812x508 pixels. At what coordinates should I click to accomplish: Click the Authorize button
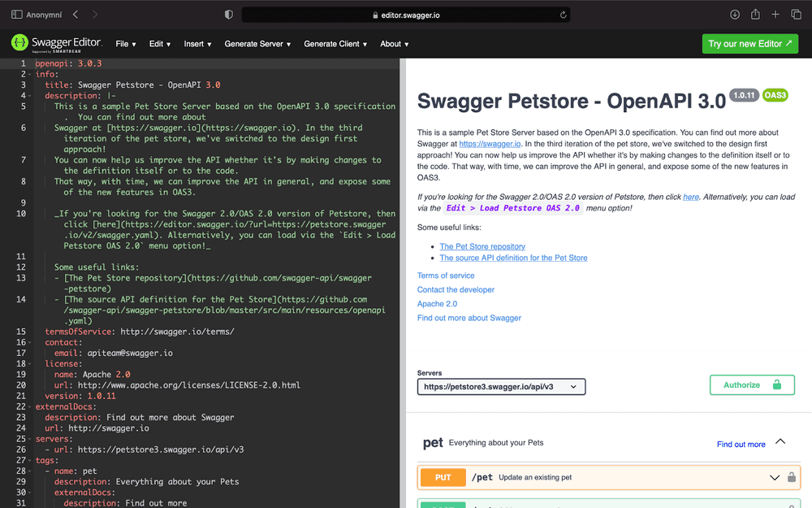[752, 386]
